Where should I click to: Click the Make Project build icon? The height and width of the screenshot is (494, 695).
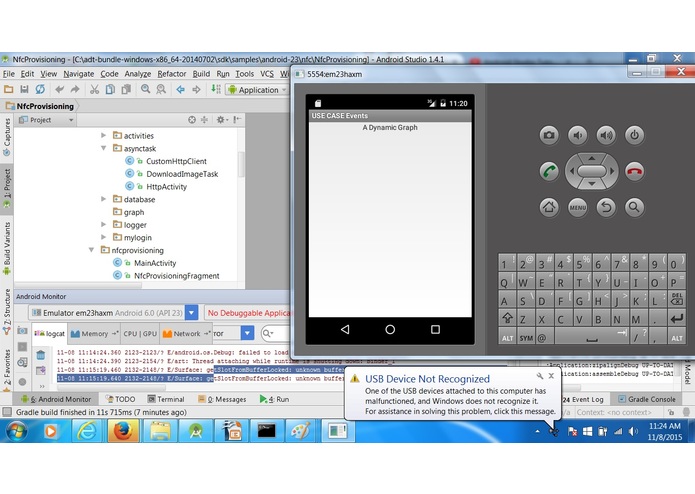coord(216,89)
